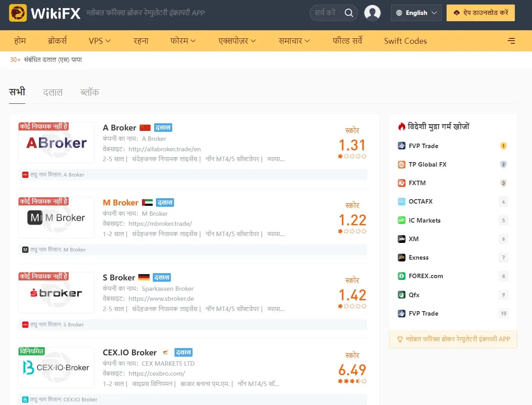Image resolution: width=532 pixels, height=405 pixels.
Task: Click the Cyprus flag next to CEX.IO Broker
Action: [x=165, y=353]
